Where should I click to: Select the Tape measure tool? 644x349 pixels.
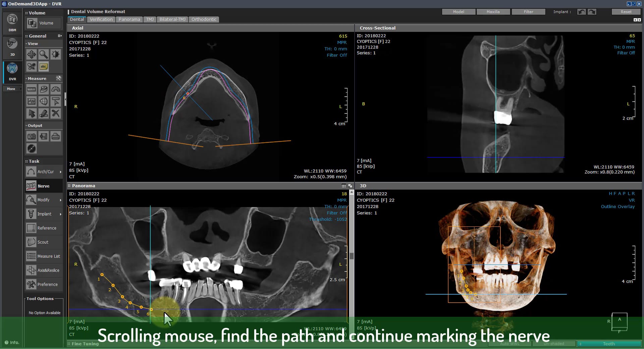coord(44,89)
